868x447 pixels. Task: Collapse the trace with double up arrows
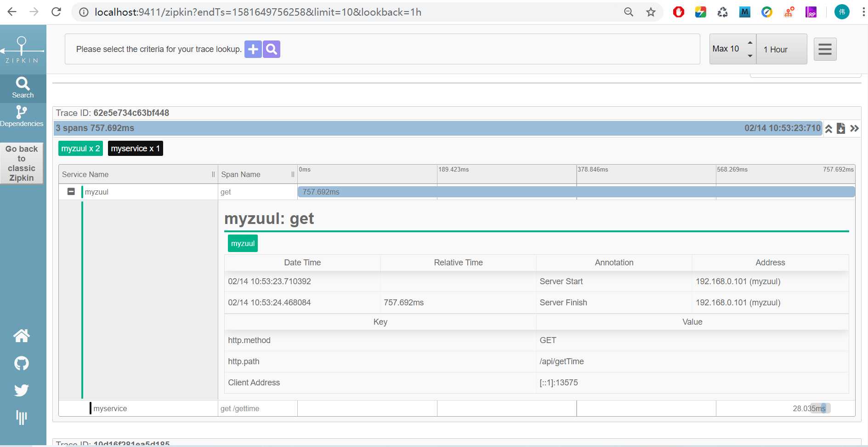[x=828, y=128]
